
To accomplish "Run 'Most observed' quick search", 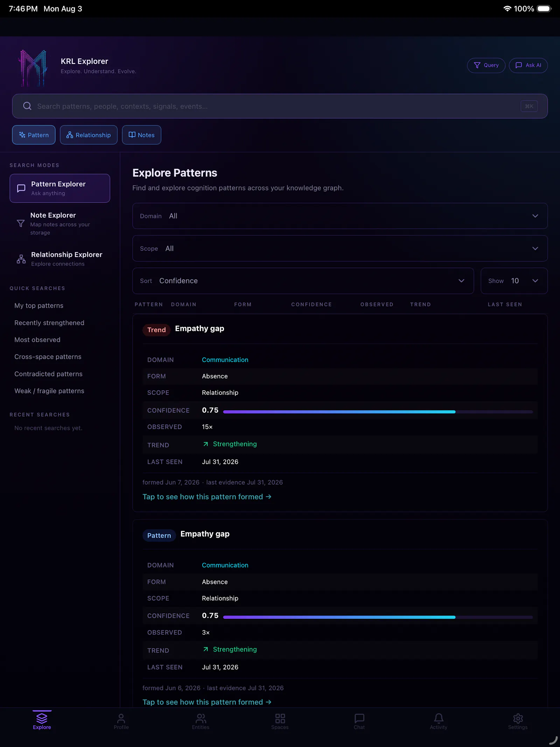I will (x=37, y=340).
